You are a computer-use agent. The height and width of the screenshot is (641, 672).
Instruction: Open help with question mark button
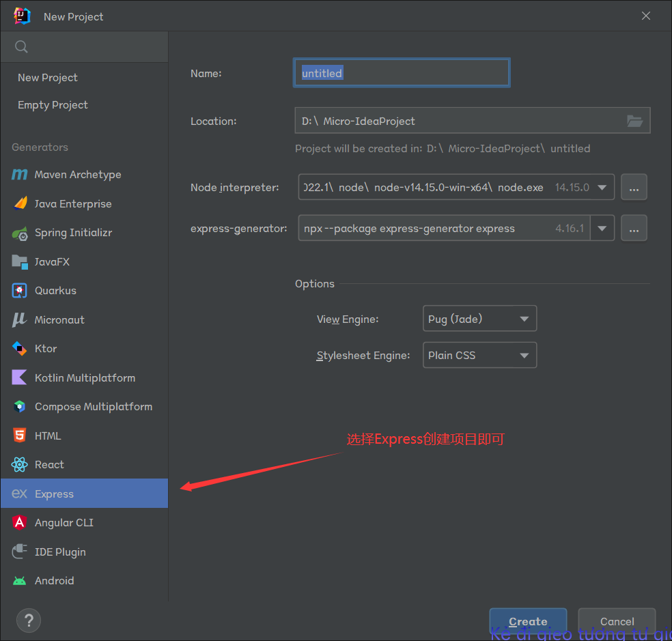pyautogui.click(x=29, y=620)
